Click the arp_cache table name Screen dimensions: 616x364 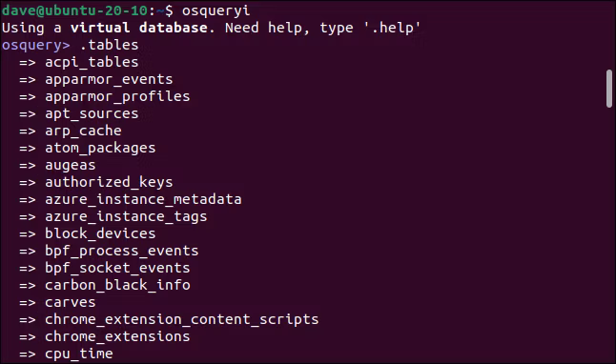point(83,131)
